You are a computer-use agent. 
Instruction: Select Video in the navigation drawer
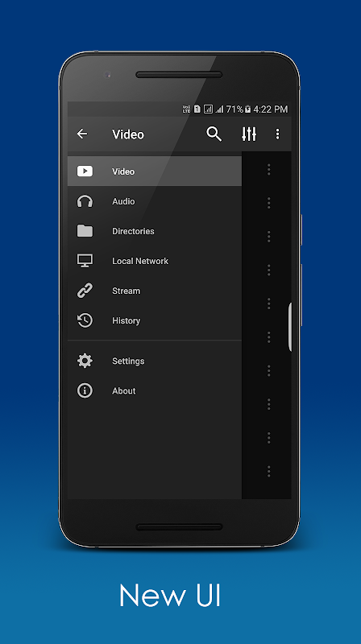(155, 171)
